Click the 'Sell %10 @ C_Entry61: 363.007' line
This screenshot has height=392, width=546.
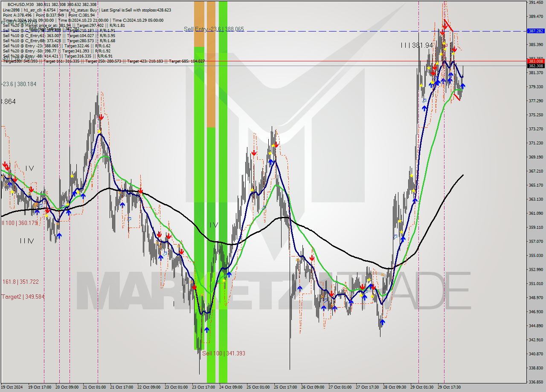pyautogui.click(x=59, y=35)
